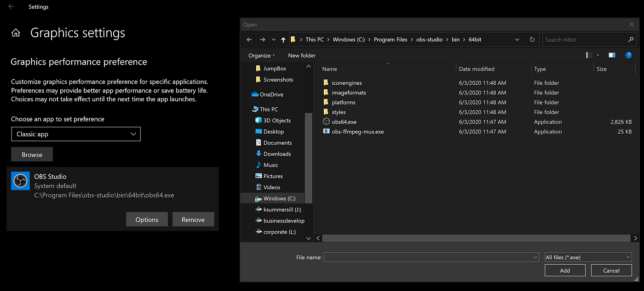Open Screenshots folder in sidebar
Image resolution: width=644 pixels, height=291 pixels.
pos(274,80)
